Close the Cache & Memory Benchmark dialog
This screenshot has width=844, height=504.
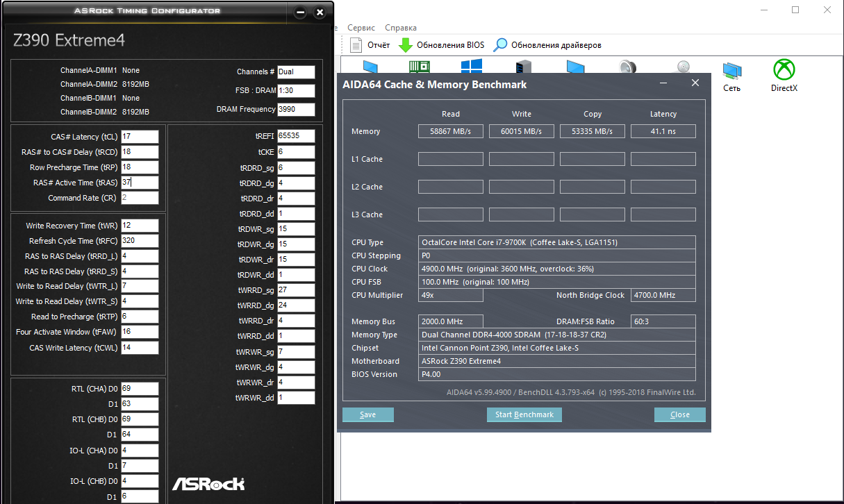click(x=695, y=83)
